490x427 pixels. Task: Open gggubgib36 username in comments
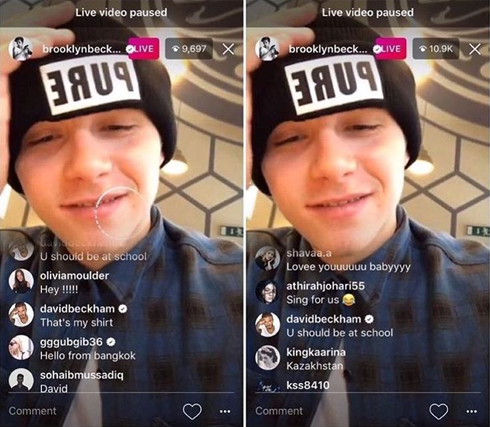(71, 342)
